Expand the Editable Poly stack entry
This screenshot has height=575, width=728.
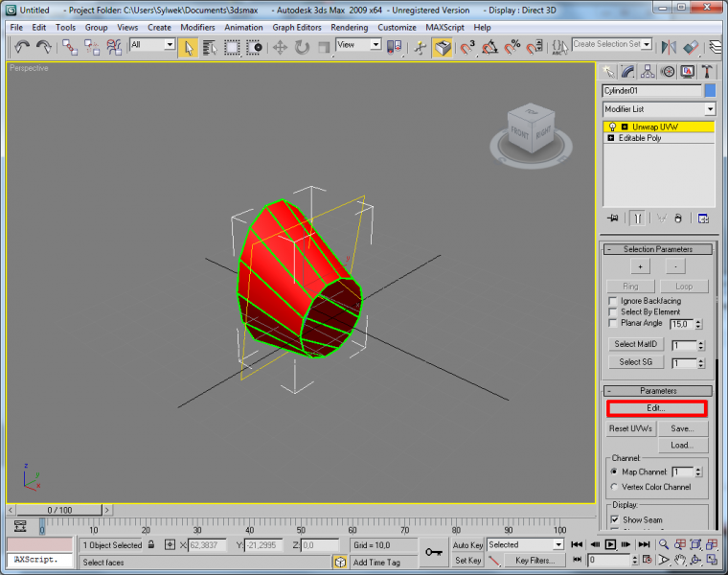610,138
